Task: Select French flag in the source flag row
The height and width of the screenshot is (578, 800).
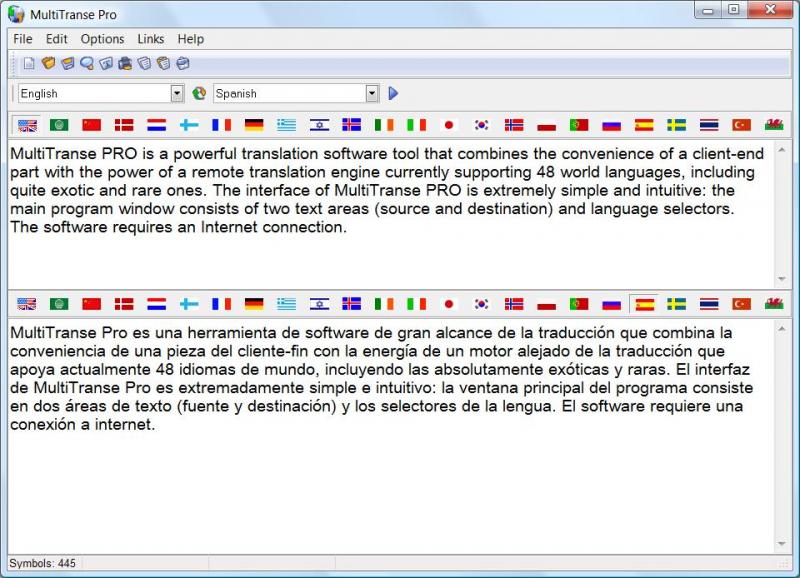Action: coord(221,125)
